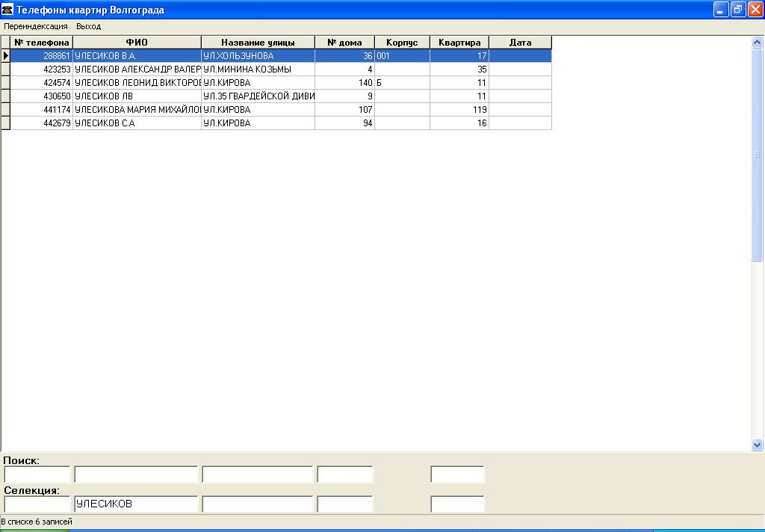Screen dimensions: 765x532
Task: Click the scrollbar down arrow
Action: coord(757,445)
